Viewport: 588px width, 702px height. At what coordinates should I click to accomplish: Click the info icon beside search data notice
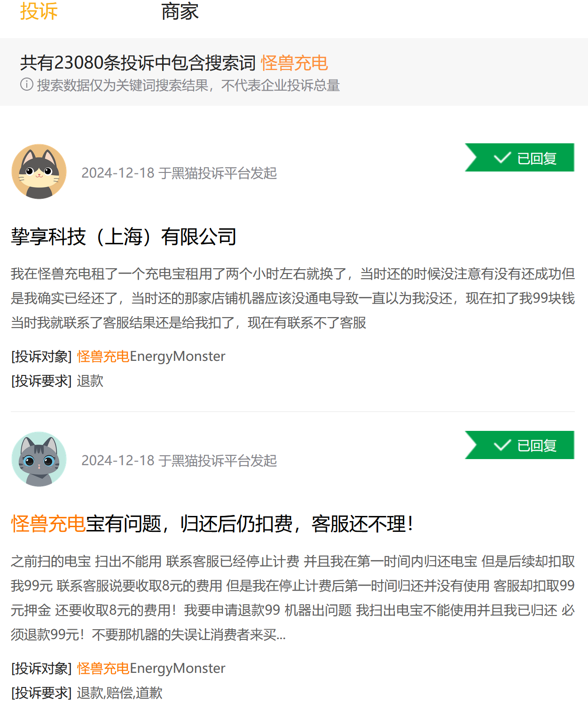(27, 85)
